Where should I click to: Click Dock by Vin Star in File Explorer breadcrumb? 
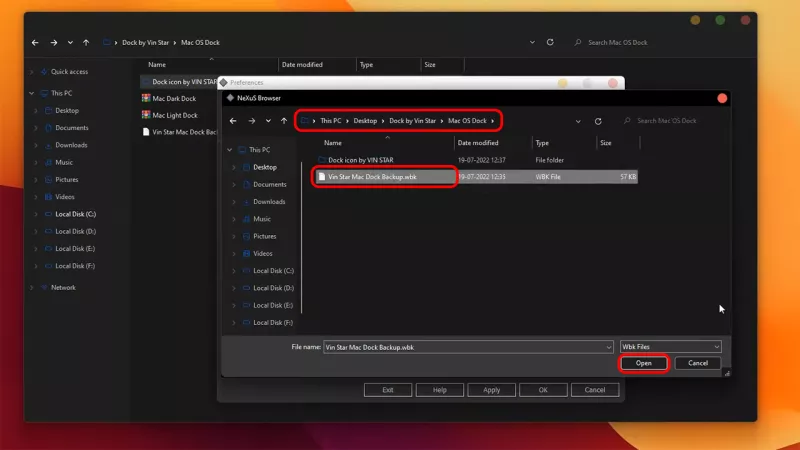point(145,43)
